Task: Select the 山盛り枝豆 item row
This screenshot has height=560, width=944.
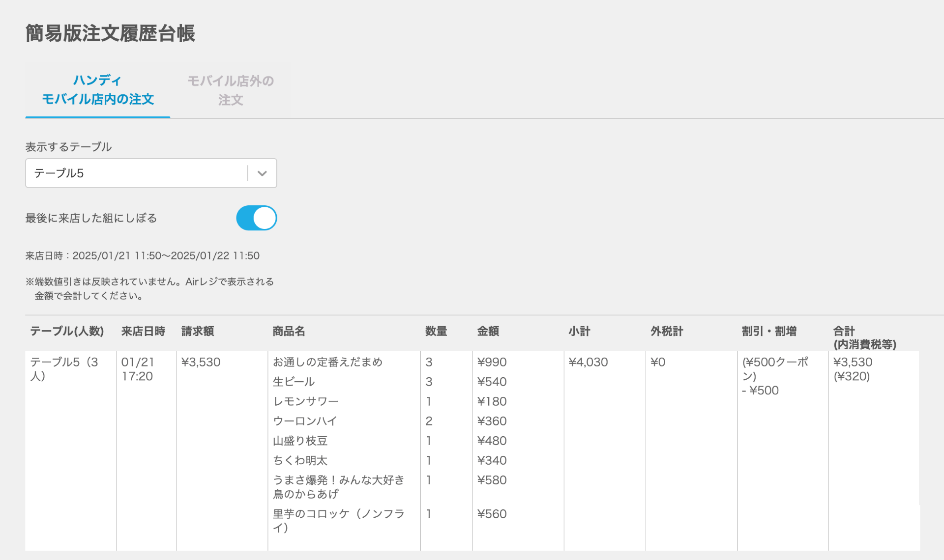Action: pyautogui.click(x=300, y=441)
